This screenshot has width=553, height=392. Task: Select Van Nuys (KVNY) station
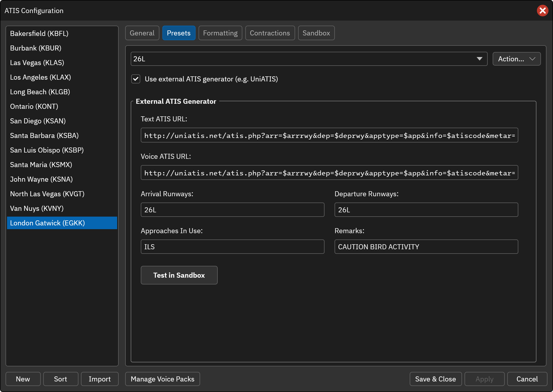(x=62, y=208)
